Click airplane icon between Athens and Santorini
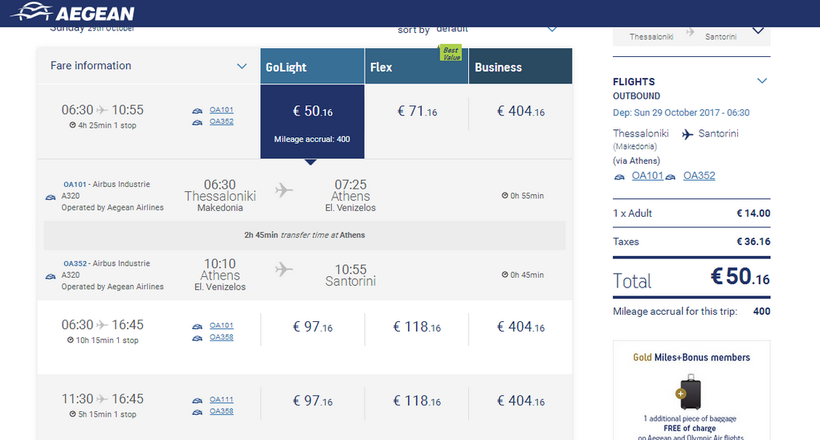Viewport: 820px width, 440px height. pyautogui.click(x=284, y=269)
